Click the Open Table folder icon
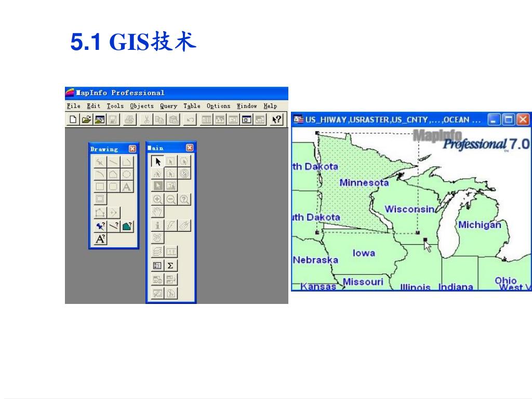The width and height of the screenshot is (532, 399). point(86,119)
